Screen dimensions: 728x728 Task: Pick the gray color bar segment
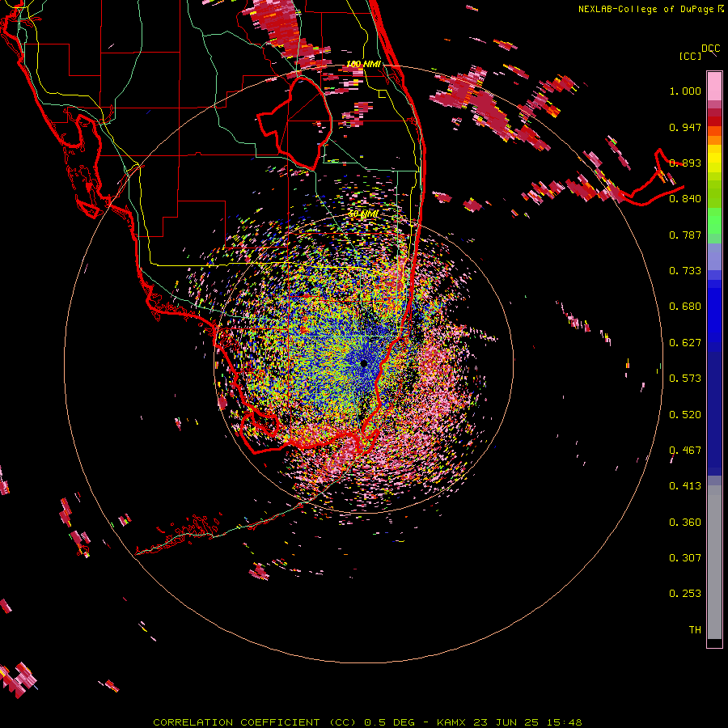coord(714,562)
